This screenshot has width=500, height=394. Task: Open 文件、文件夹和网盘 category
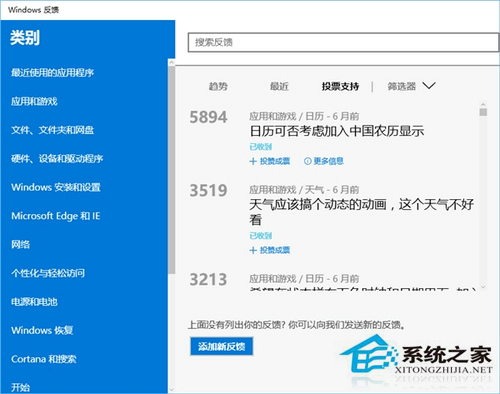tap(52, 130)
